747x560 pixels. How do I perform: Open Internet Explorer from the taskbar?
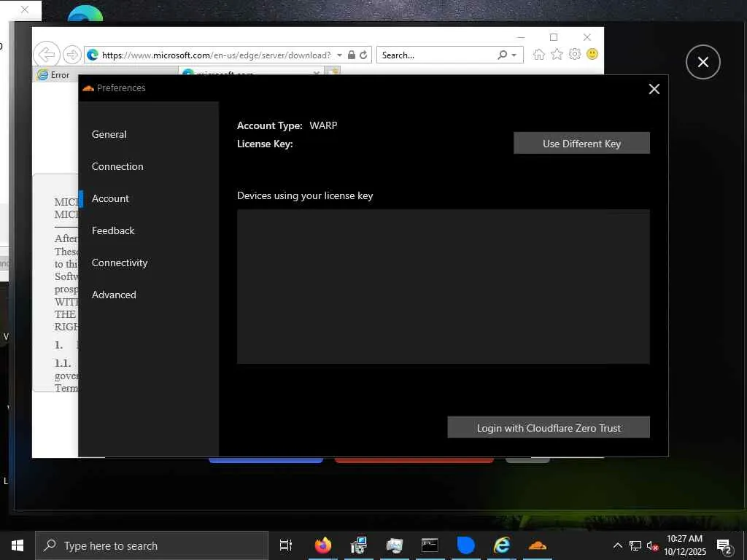pyautogui.click(x=502, y=545)
